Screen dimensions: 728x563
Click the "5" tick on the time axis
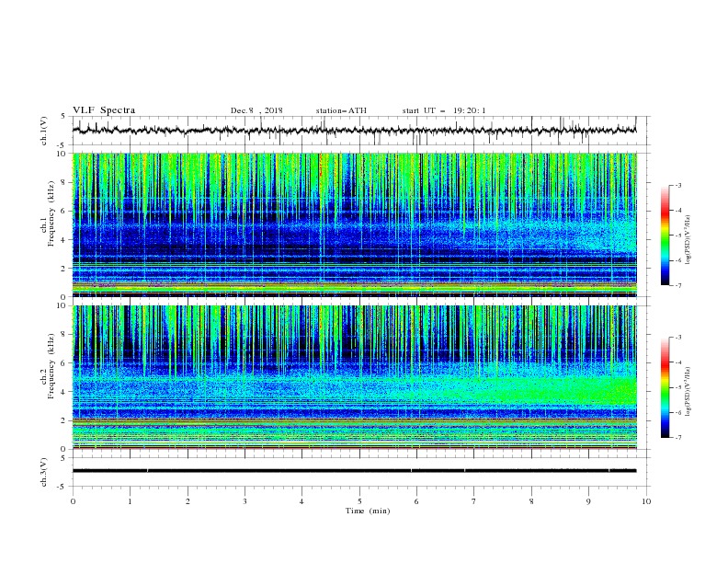pos(359,501)
